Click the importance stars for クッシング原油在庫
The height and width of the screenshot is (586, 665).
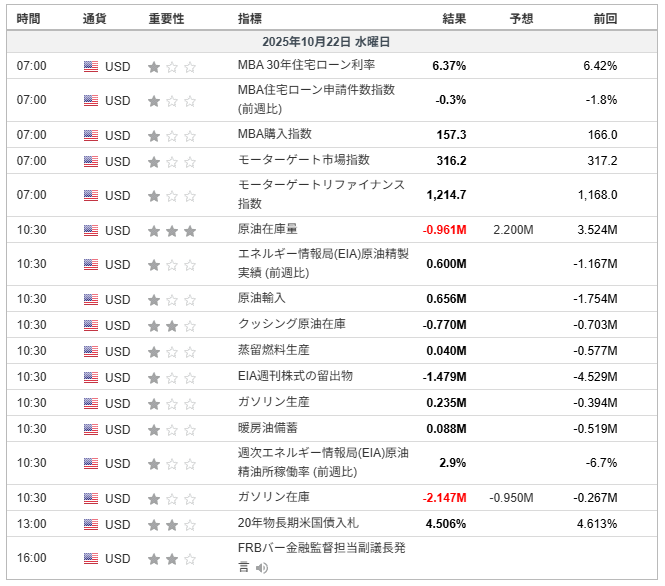171,325
